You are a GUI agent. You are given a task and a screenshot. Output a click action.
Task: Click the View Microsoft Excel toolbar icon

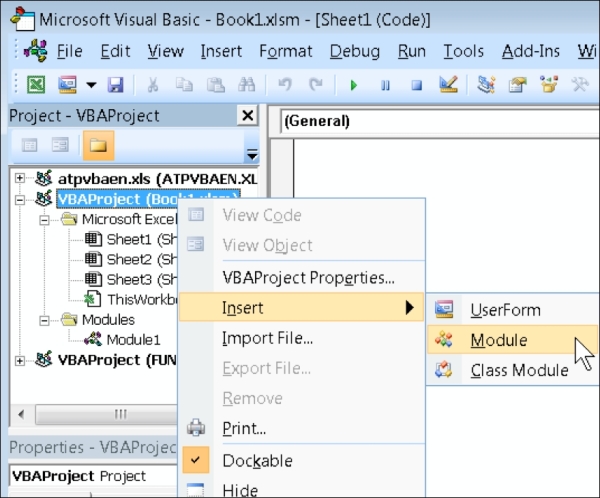coord(36,85)
